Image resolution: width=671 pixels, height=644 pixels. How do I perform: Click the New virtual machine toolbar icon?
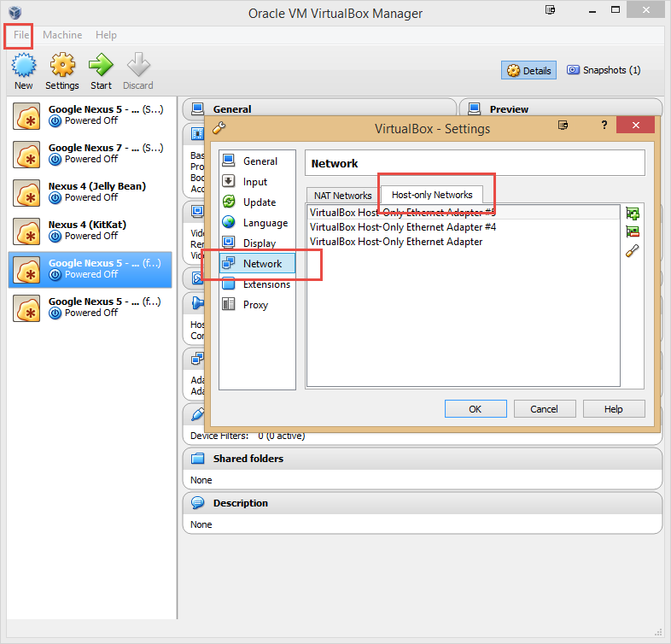[24, 65]
